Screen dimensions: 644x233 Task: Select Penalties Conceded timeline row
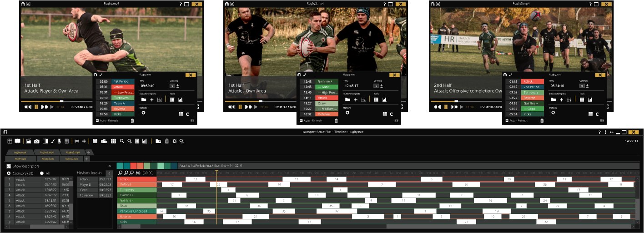pos(136,211)
